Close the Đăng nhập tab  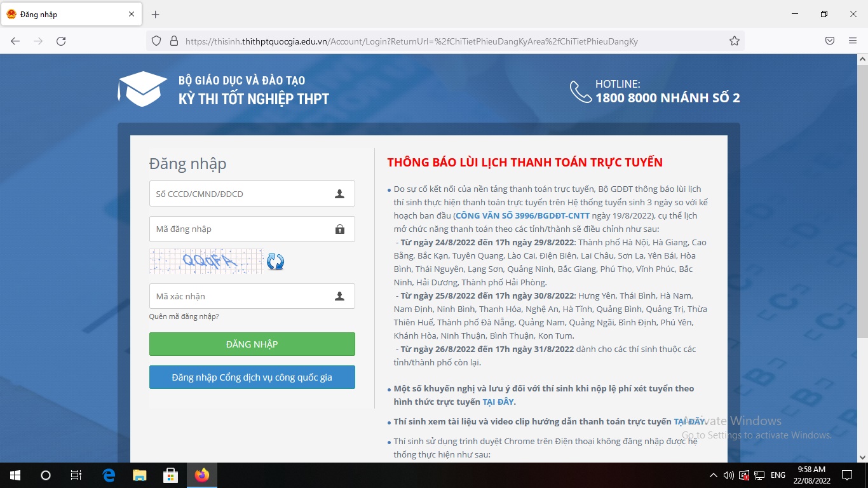click(x=132, y=14)
